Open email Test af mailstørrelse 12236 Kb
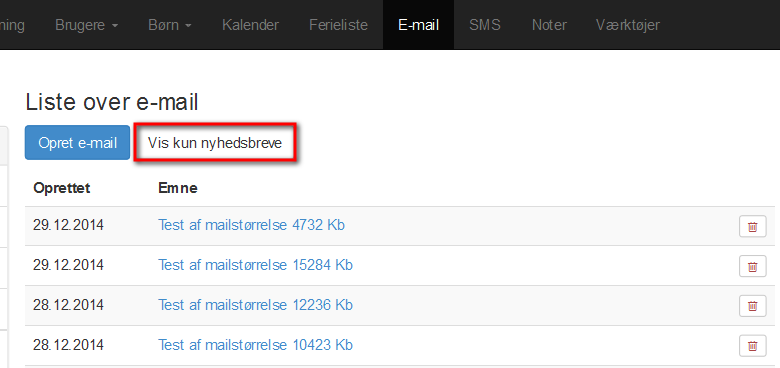 click(x=255, y=305)
